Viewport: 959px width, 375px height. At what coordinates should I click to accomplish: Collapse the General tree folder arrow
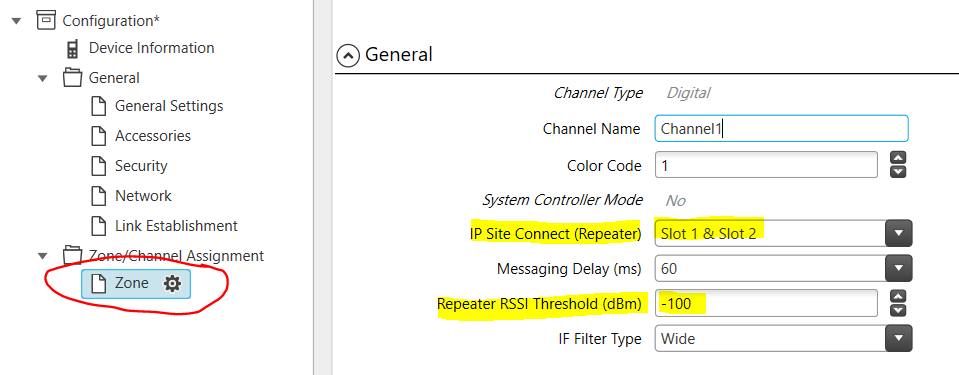pyautogui.click(x=42, y=78)
